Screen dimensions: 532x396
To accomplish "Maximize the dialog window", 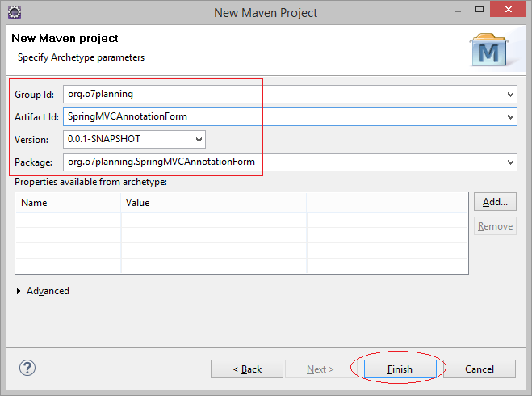I will [x=479, y=9].
